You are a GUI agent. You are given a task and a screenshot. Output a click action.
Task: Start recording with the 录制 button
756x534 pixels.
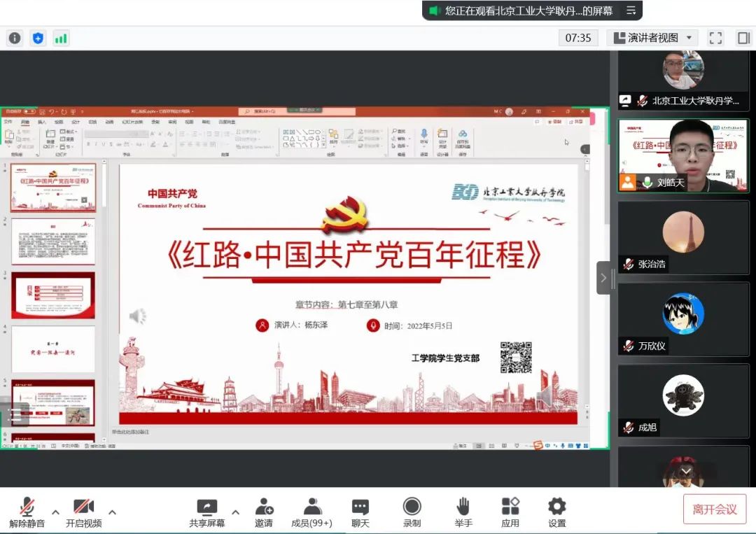(412, 512)
